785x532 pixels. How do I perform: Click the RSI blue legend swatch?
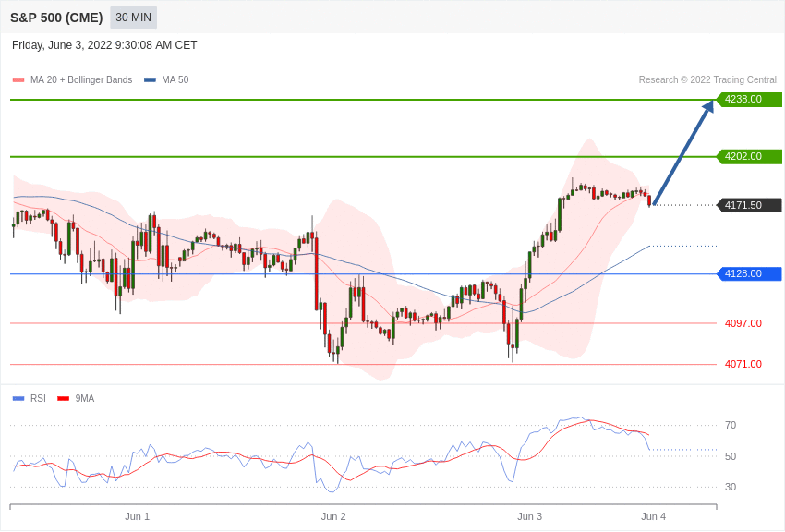point(18,398)
